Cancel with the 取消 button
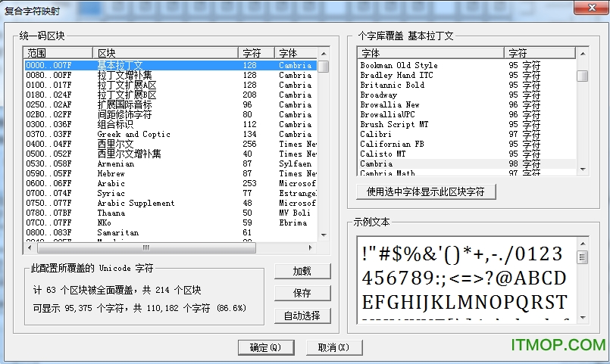Image resolution: width=610 pixels, height=364 pixels. tap(334, 347)
